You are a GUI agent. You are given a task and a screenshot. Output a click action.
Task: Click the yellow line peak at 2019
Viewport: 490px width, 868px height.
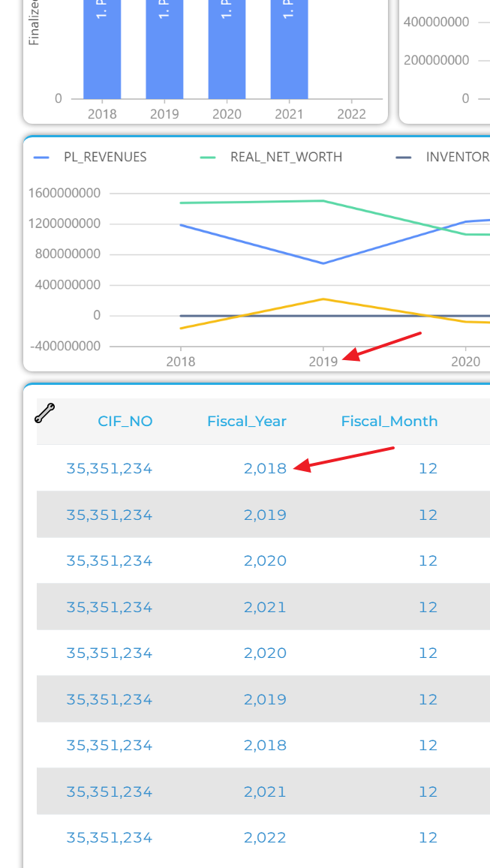pos(323,299)
